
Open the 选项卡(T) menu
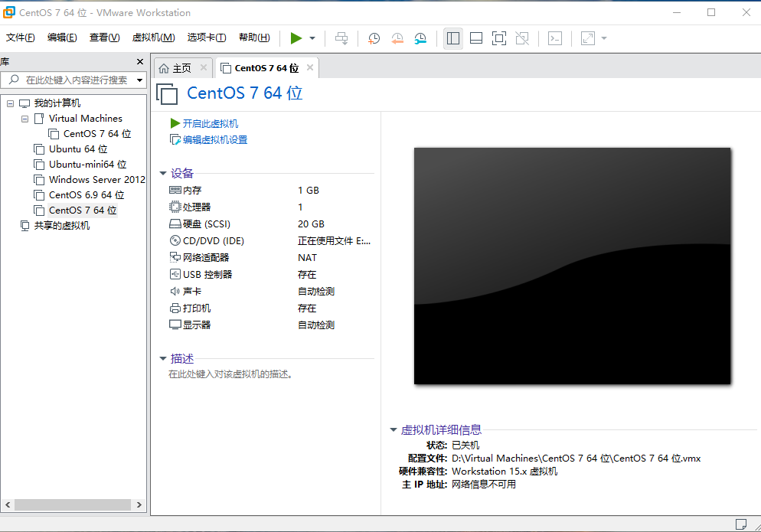(x=207, y=38)
